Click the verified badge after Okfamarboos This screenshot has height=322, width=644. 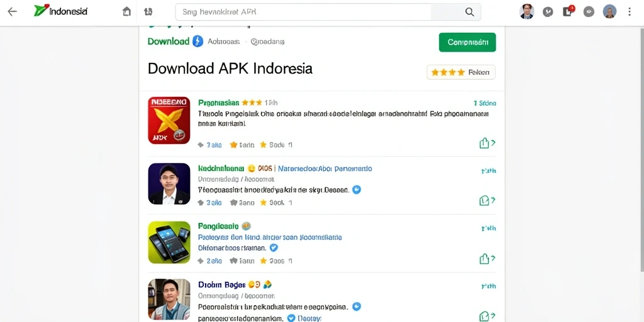click(x=274, y=248)
